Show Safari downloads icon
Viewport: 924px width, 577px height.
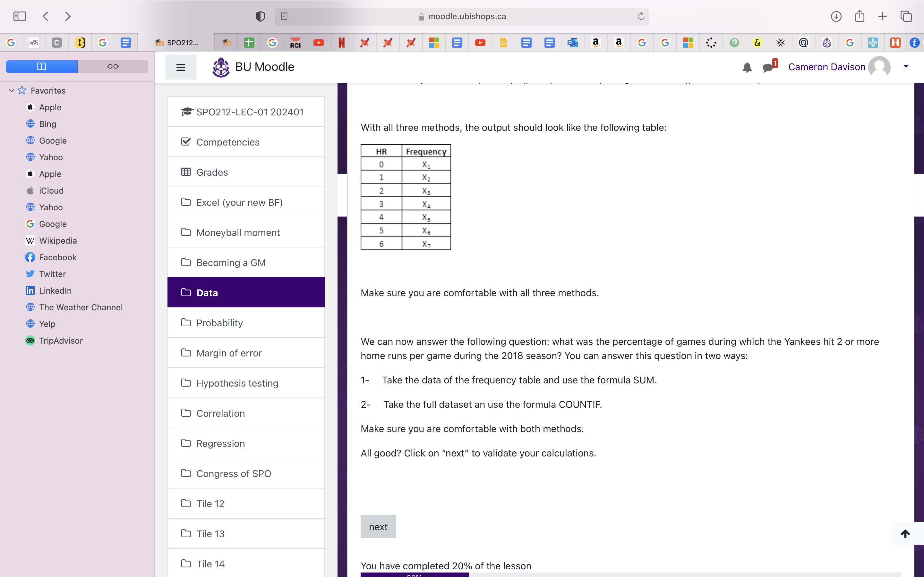(x=836, y=16)
